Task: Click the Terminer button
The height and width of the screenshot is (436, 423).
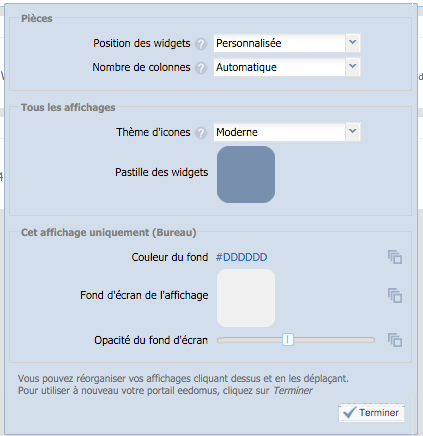Action: click(x=371, y=413)
